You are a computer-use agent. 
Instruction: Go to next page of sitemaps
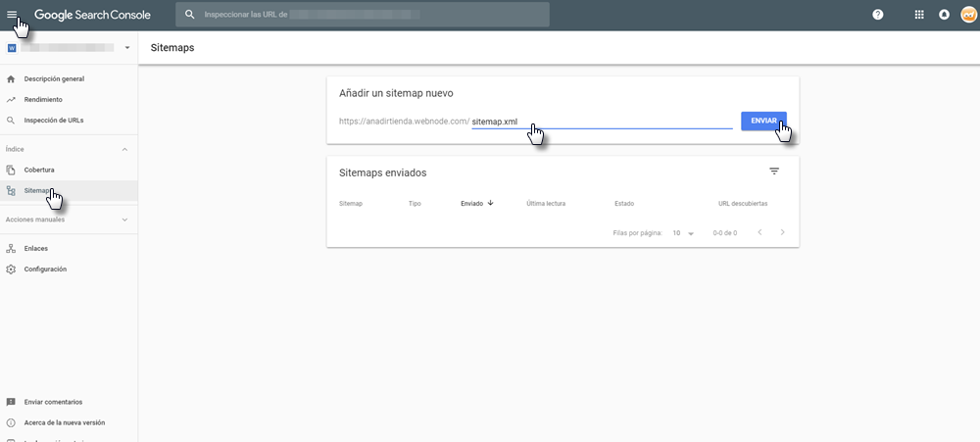point(782,233)
